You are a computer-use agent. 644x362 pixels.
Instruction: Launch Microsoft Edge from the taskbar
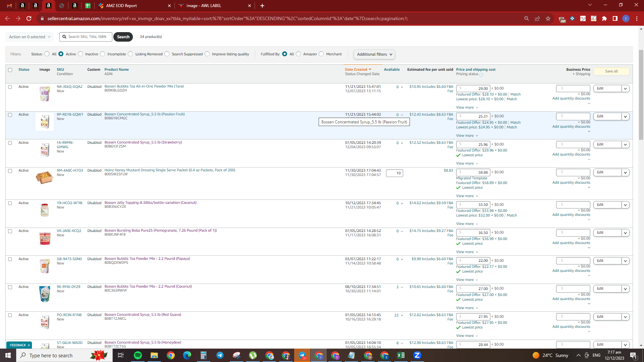coord(187,355)
